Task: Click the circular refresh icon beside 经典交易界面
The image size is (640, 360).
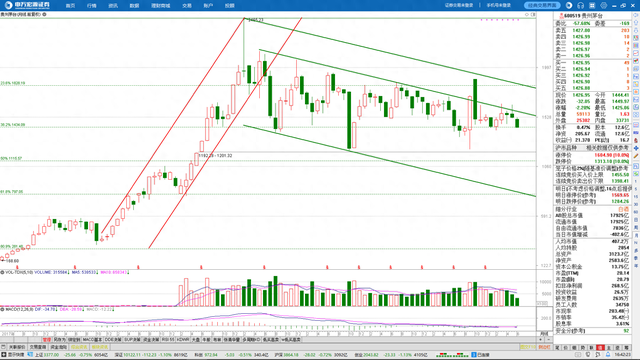Action: pyautogui.click(x=569, y=5)
